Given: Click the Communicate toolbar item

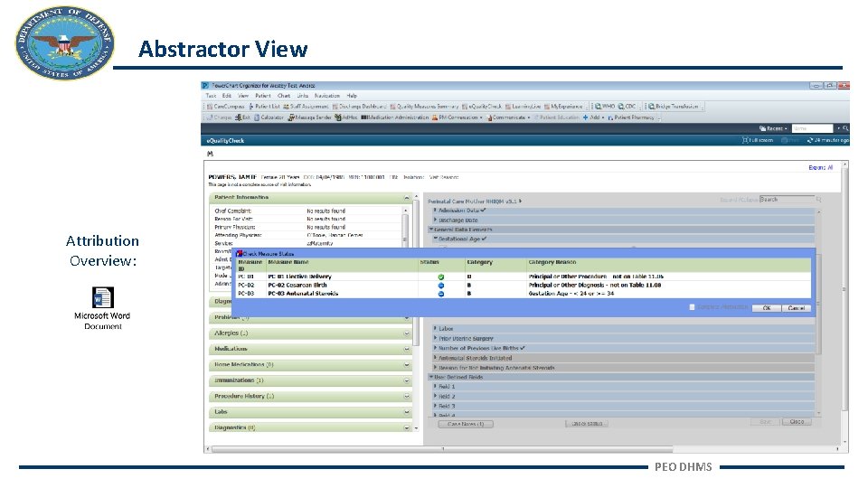Looking at the screenshot, I should click(x=508, y=117).
